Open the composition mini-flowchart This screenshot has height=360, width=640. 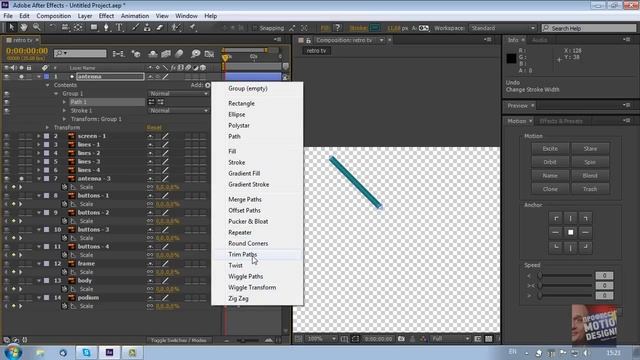coord(118,53)
